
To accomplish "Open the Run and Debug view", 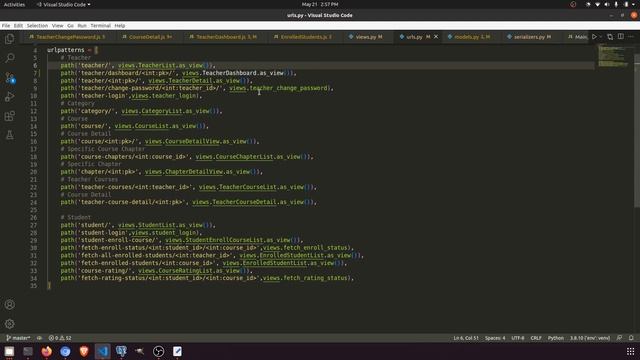I will pyautogui.click(x=9, y=97).
